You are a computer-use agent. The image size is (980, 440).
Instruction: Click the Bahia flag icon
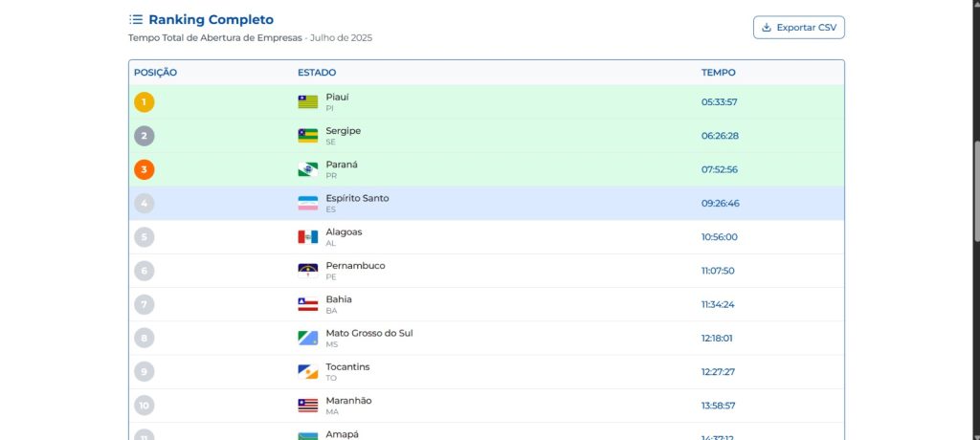click(307, 304)
